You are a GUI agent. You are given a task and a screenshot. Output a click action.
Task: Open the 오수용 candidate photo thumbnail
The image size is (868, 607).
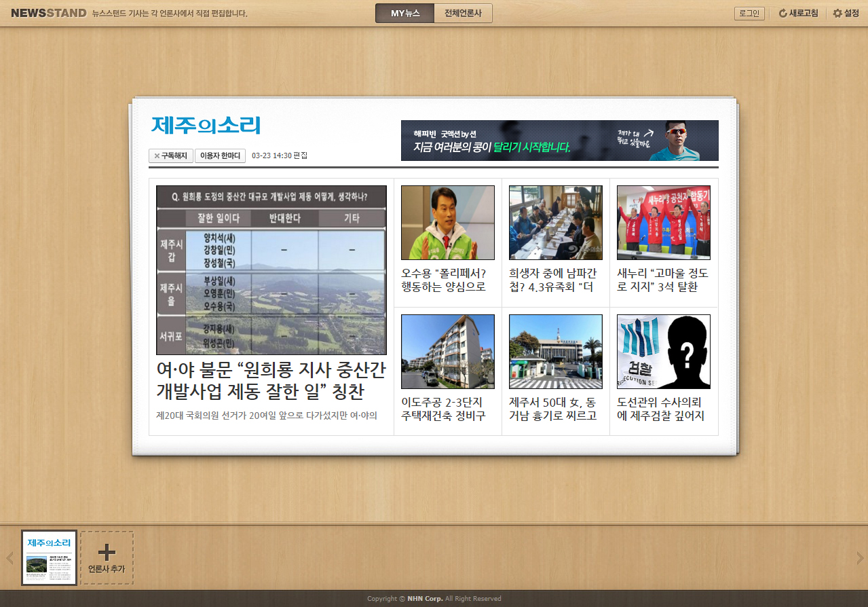(448, 223)
